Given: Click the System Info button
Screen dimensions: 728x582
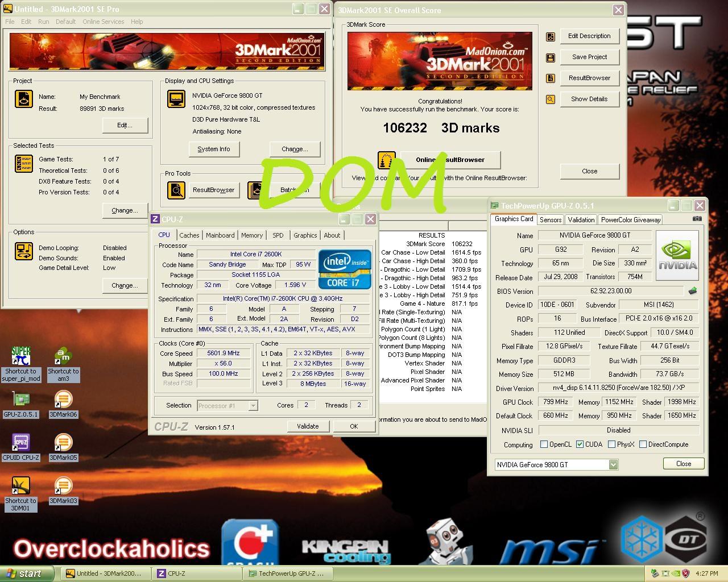Looking at the screenshot, I should (x=214, y=149).
